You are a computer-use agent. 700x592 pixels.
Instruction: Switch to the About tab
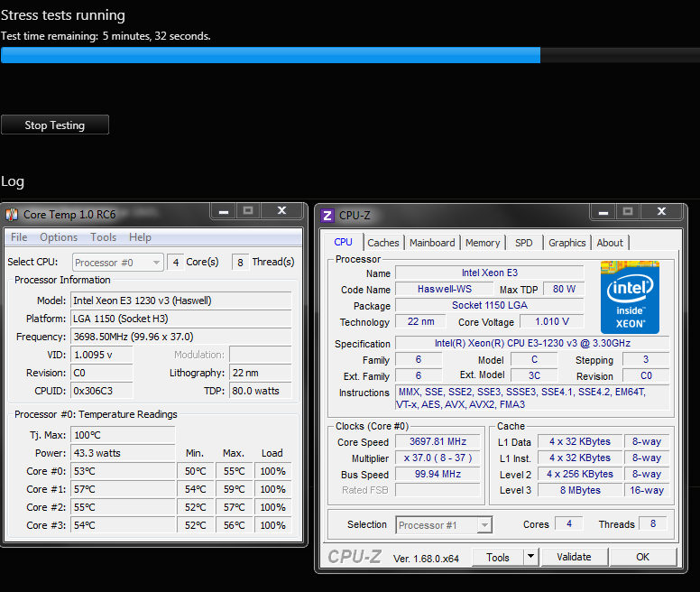(610, 243)
